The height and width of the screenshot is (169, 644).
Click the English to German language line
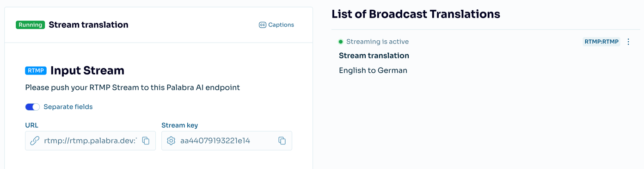(373, 70)
